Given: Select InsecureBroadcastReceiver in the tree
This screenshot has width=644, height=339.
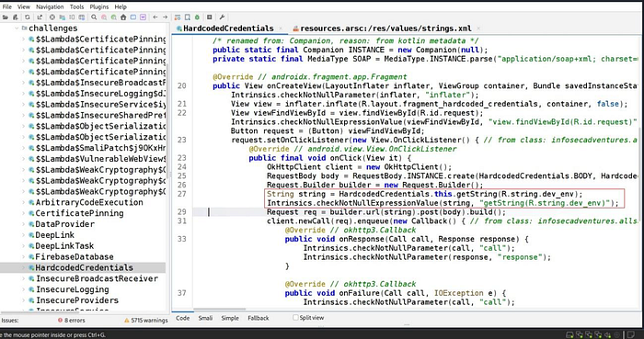Looking at the screenshot, I should (x=97, y=278).
